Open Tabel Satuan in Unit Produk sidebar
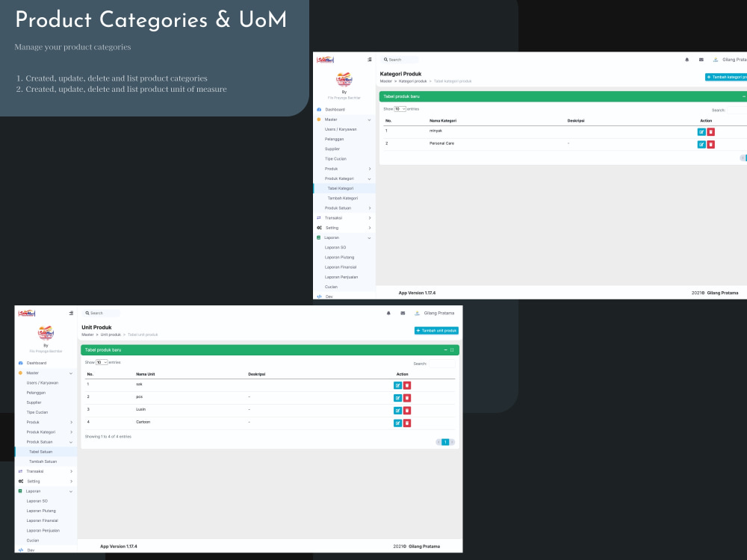The height and width of the screenshot is (560, 747). (46, 452)
